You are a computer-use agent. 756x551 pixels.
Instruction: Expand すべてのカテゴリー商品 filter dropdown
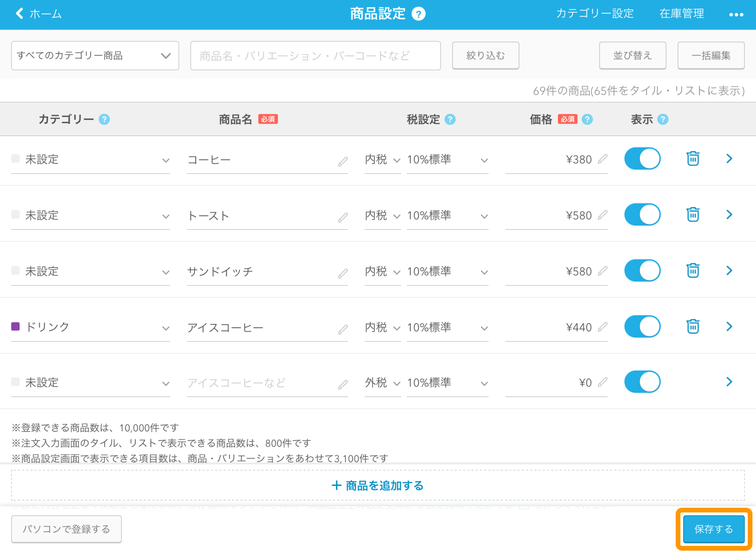click(94, 55)
